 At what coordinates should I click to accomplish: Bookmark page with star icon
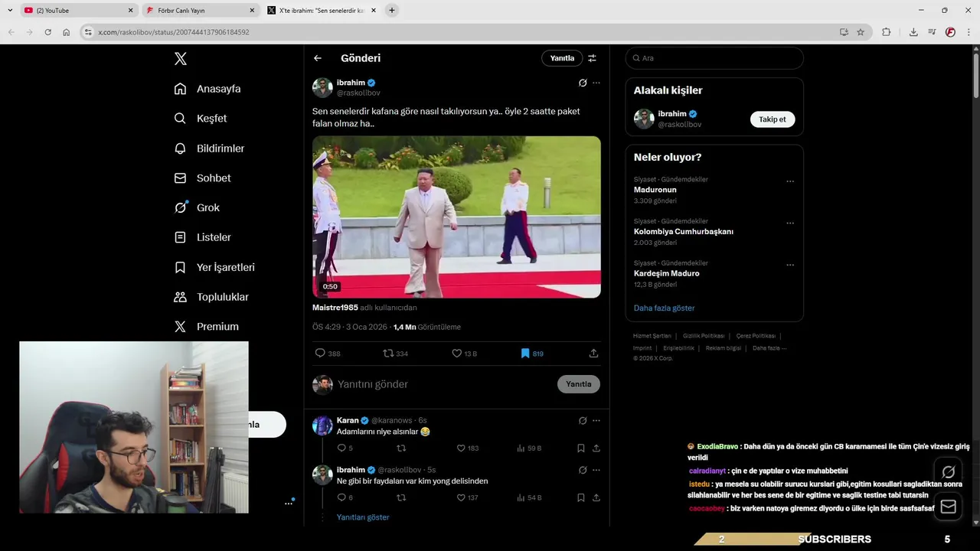tap(861, 32)
